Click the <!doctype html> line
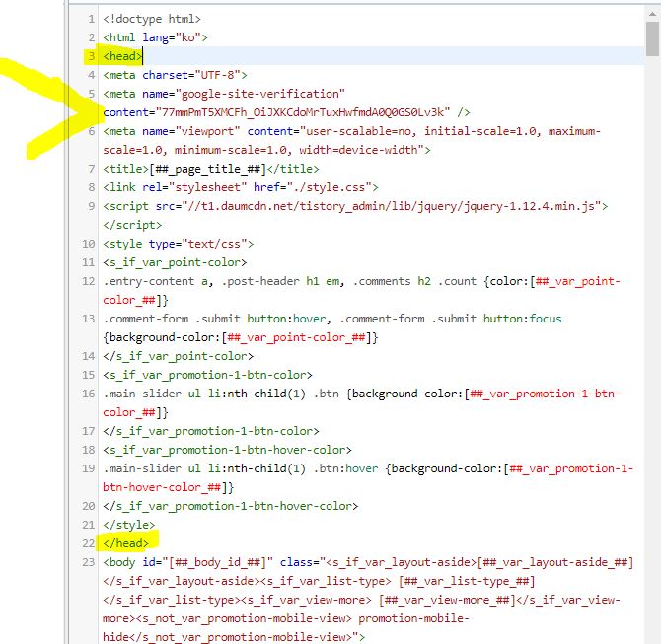Screen dimensions: 661x644 tap(152, 19)
